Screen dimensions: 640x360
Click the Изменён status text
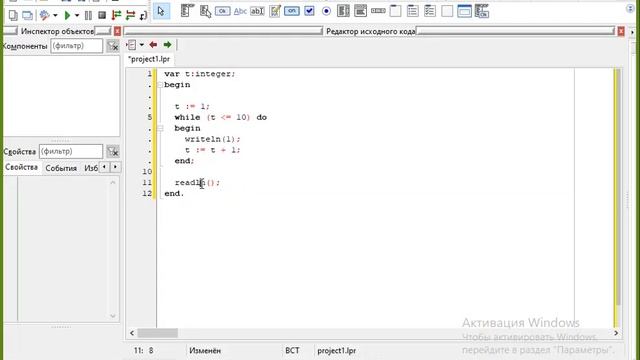point(205,351)
